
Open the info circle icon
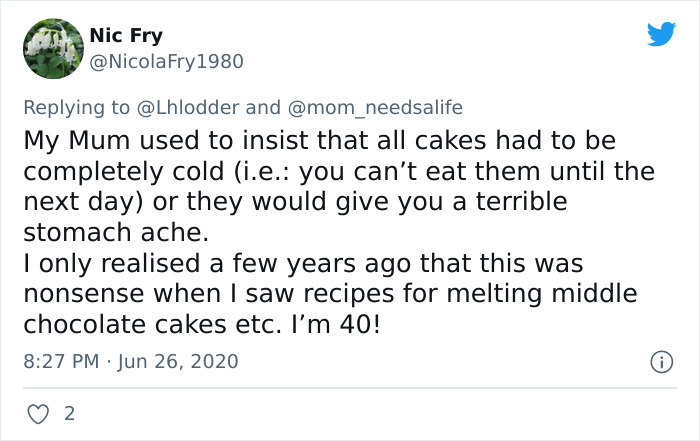[660, 360]
